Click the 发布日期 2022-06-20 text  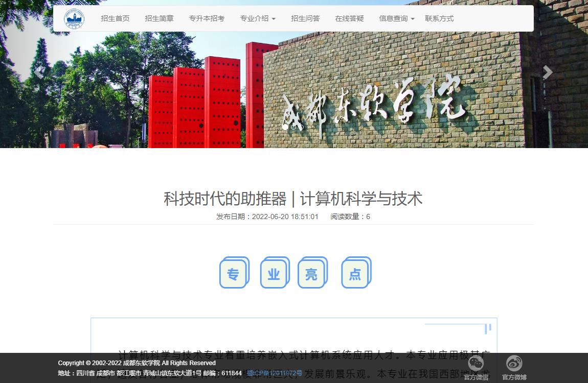pyautogui.click(x=267, y=217)
